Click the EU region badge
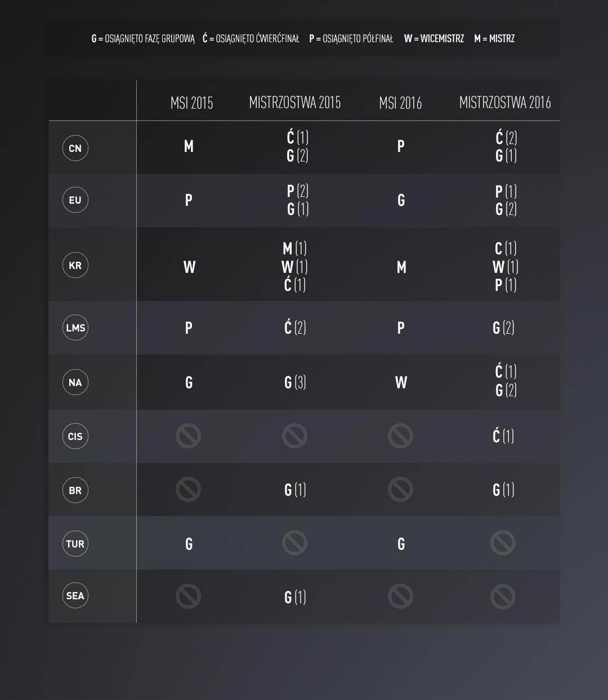 pyautogui.click(x=75, y=200)
